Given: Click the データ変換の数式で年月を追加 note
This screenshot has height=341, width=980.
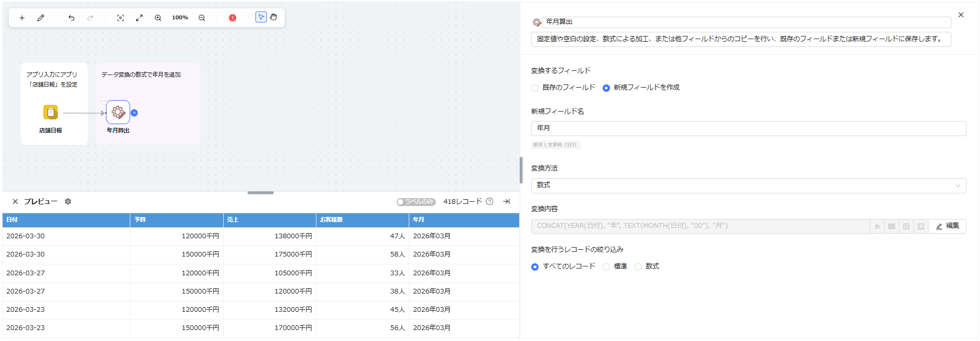Looking at the screenshot, I should (x=141, y=75).
